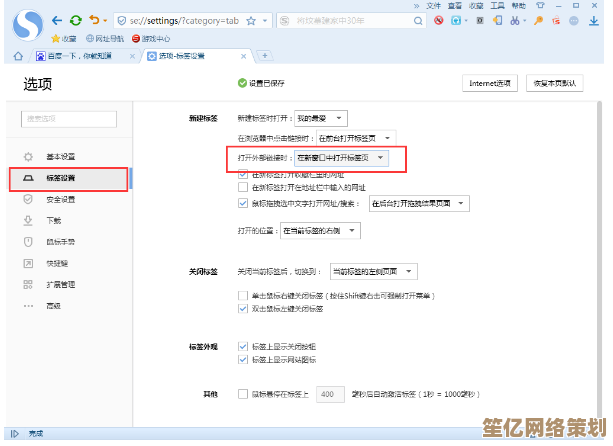Open the 新建标签时打开 dropdown
Viewport: 613px width, 446px height.
click(320, 118)
